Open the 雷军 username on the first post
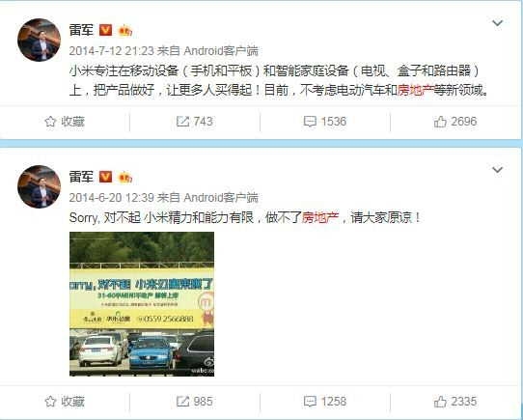The height and width of the screenshot is (420, 523). coord(81,30)
